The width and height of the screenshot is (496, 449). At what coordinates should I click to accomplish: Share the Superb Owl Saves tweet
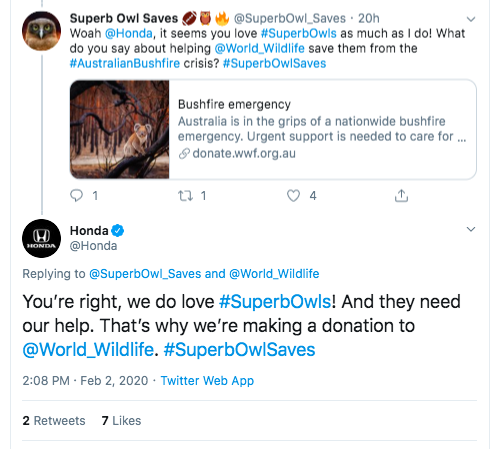coord(401,196)
